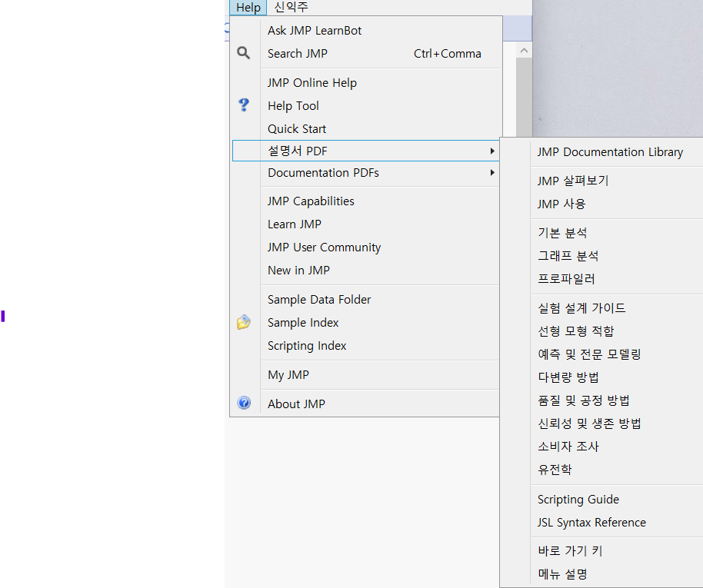
Task: Expand the 설명서 PDF submenu arrow
Action: 492,151
